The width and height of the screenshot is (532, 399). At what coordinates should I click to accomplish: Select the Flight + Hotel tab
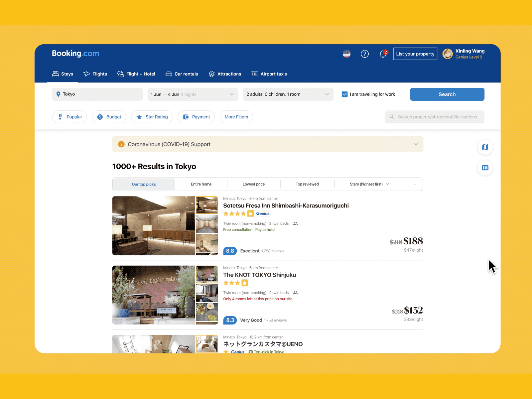136,74
